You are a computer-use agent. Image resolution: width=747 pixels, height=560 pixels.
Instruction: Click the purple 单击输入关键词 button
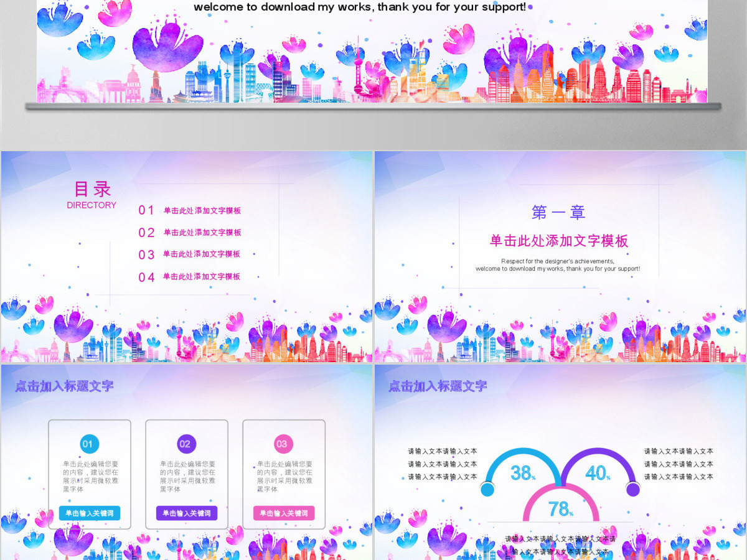pos(187,513)
